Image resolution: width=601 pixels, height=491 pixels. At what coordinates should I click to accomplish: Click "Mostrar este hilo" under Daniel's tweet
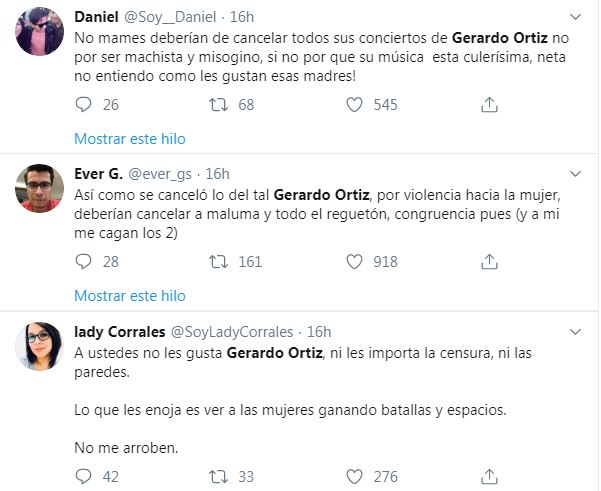(130, 138)
